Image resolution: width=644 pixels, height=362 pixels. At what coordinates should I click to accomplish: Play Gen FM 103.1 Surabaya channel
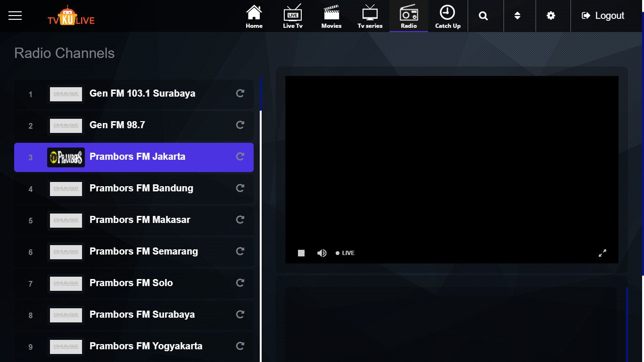(134, 94)
